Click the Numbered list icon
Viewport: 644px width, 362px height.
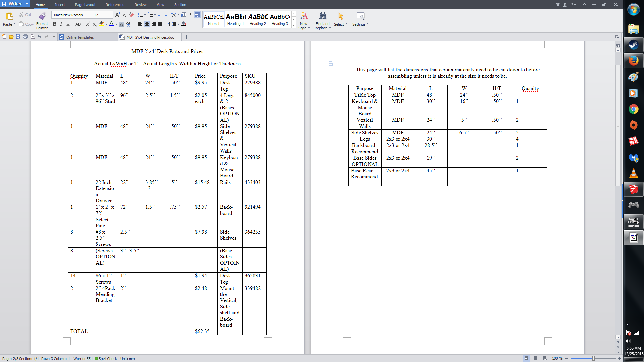pos(151,15)
